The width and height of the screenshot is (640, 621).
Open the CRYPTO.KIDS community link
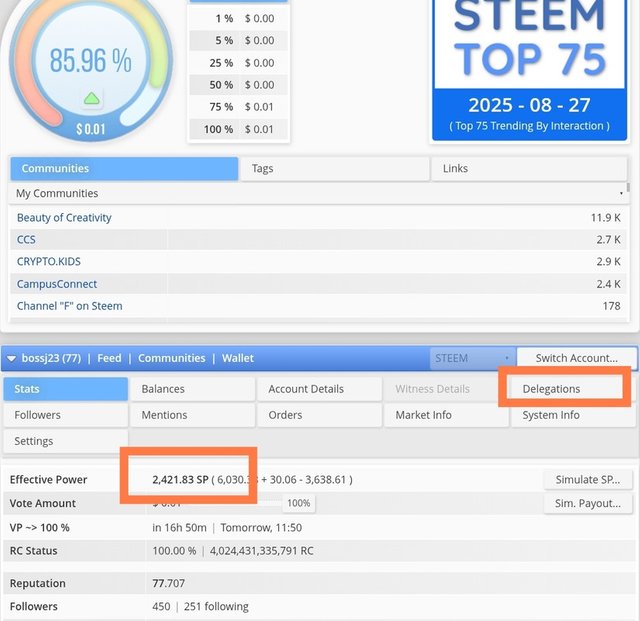pos(49,262)
